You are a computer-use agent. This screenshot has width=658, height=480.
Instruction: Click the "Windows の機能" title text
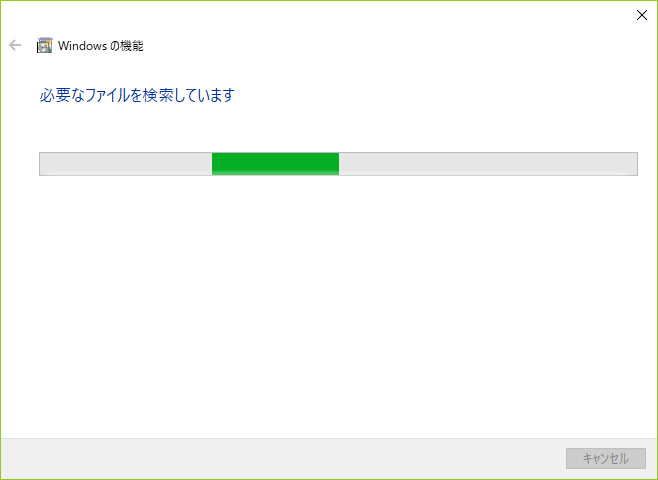click(x=101, y=45)
